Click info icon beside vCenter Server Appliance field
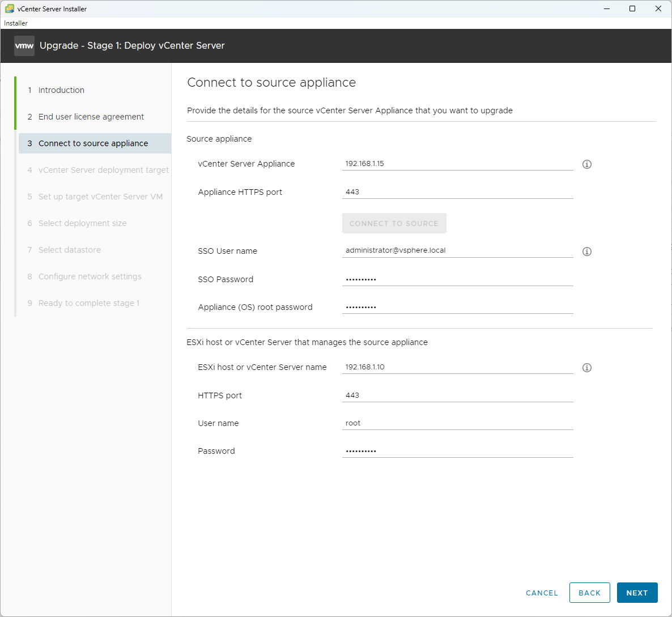The height and width of the screenshot is (617, 672). pos(587,164)
